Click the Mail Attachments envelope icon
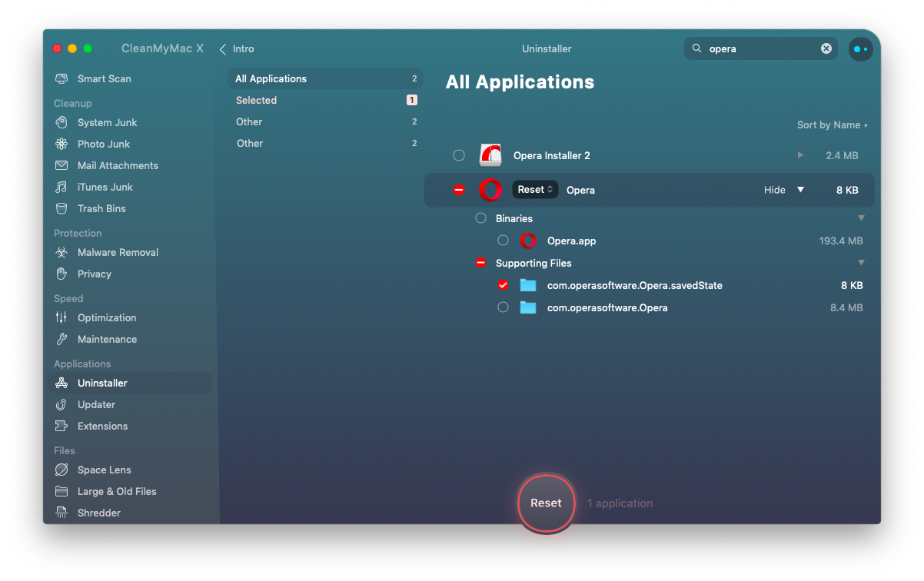Image resolution: width=924 pixels, height=581 pixels. (x=61, y=165)
